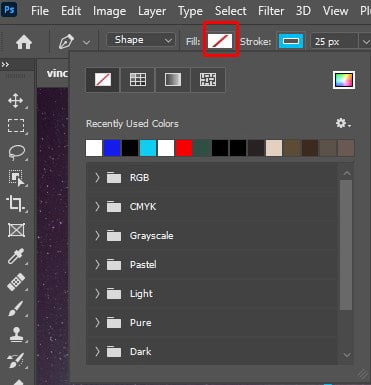371x385 pixels.
Task: Select the Lasso tool
Action: 16,152
